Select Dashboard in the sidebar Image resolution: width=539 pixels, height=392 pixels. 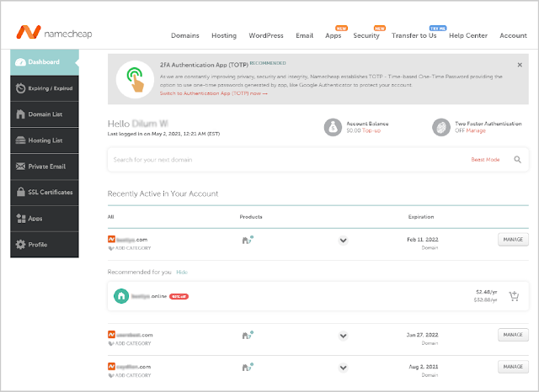[45, 62]
